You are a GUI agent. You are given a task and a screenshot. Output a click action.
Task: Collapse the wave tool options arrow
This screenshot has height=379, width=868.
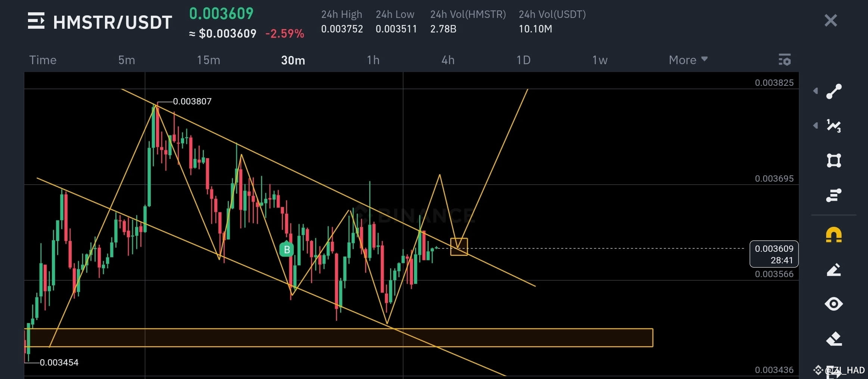(x=816, y=126)
